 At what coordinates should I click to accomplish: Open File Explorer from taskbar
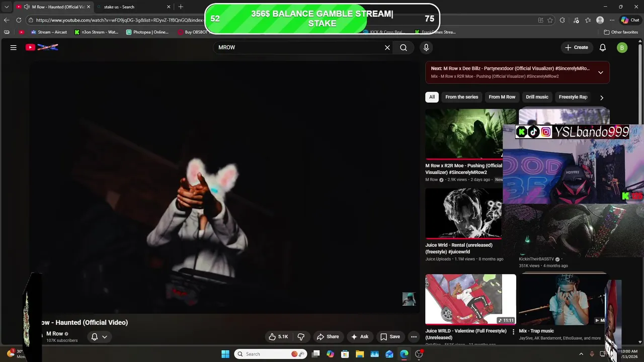(x=360, y=354)
